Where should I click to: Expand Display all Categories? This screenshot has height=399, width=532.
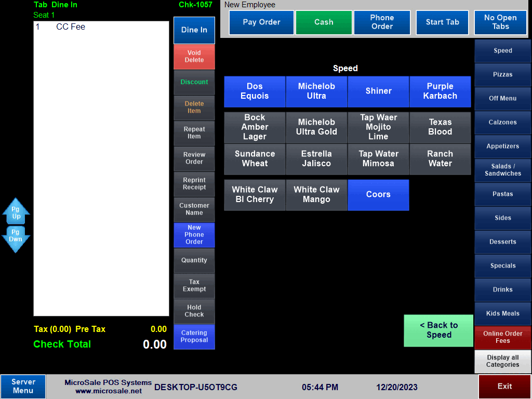coord(502,361)
